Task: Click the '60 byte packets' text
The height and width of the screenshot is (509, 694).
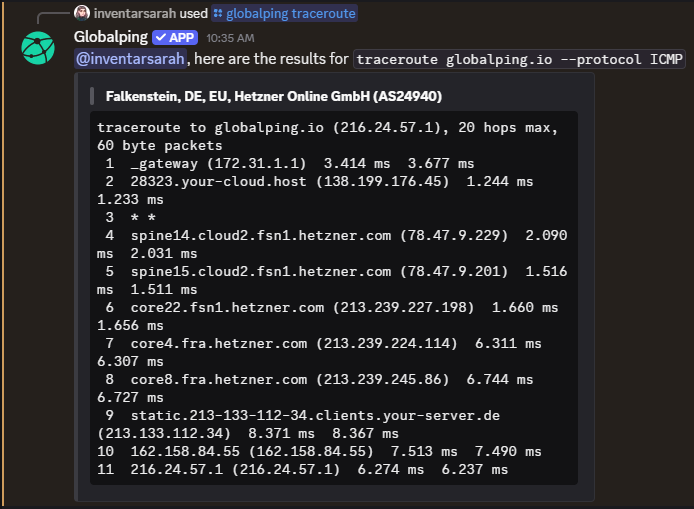Action: pos(159,146)
